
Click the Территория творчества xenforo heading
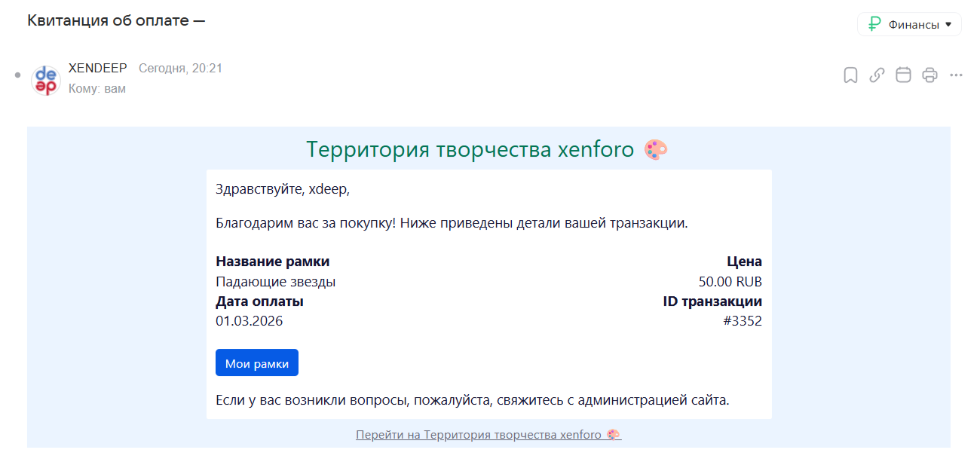[x=470, y=150]
